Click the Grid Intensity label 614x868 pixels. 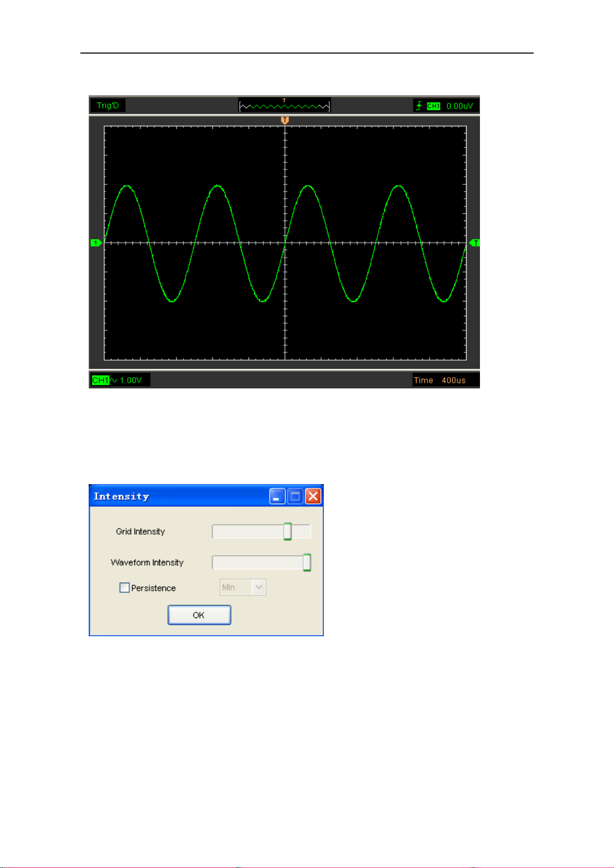(x=140, y=532)
